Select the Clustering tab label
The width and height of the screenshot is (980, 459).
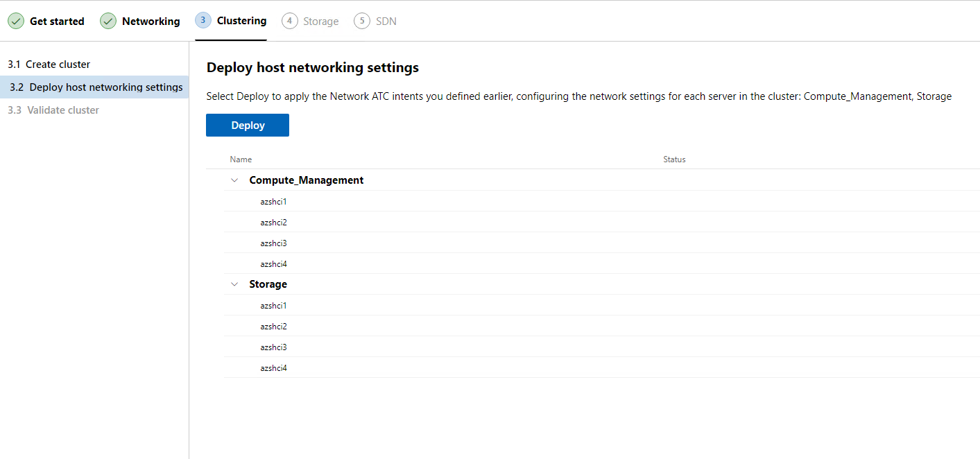(x=241, y=21)
